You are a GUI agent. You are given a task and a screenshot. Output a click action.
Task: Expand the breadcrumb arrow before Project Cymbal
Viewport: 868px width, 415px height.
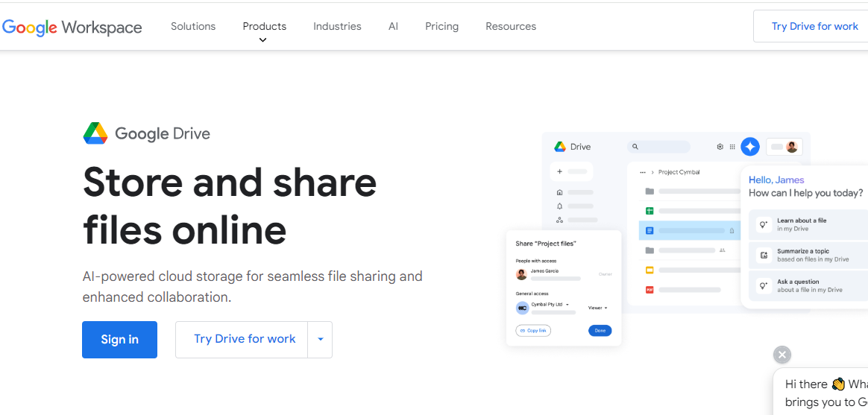(652, 172)
